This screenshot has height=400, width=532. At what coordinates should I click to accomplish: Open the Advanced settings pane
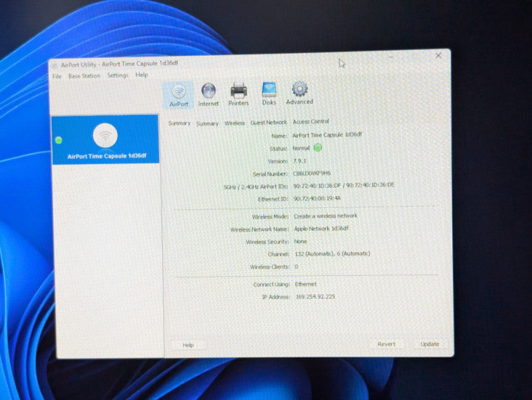coord(299,93)
